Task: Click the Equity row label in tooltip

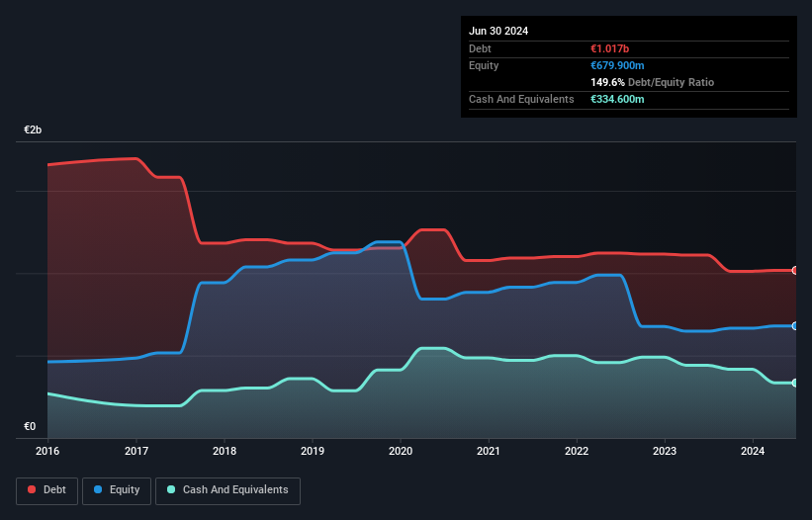Action: [x=484, y=65]
